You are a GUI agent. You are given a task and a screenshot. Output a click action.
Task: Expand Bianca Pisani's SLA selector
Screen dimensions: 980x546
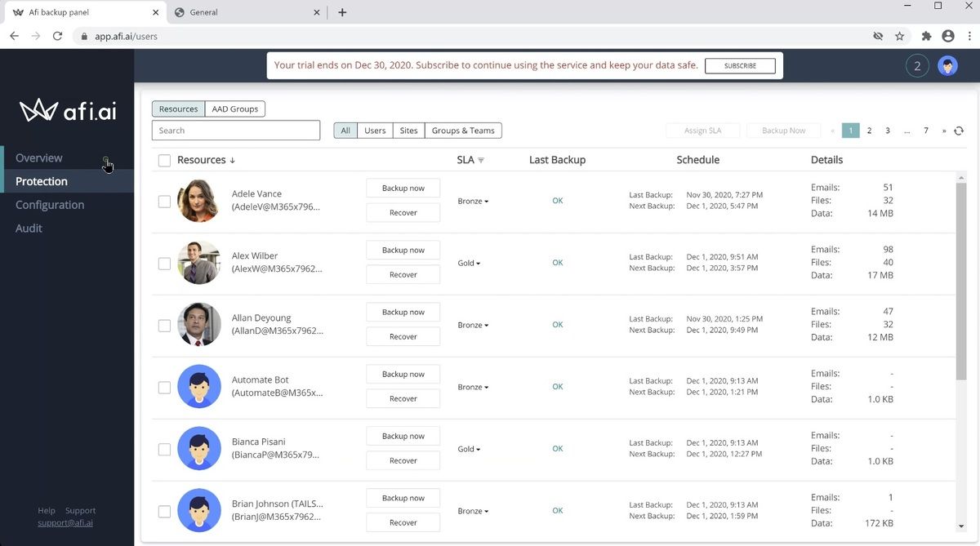click(x=469, y=449)
